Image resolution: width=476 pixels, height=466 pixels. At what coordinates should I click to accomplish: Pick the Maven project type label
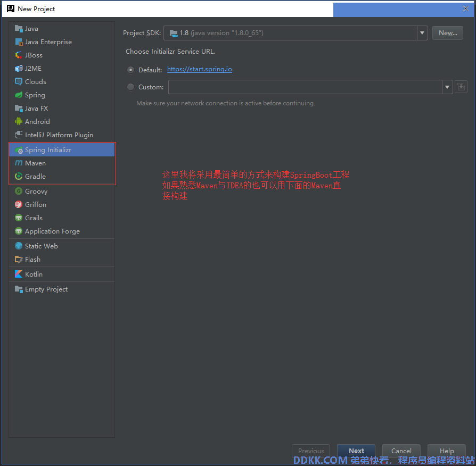point(36,163)
